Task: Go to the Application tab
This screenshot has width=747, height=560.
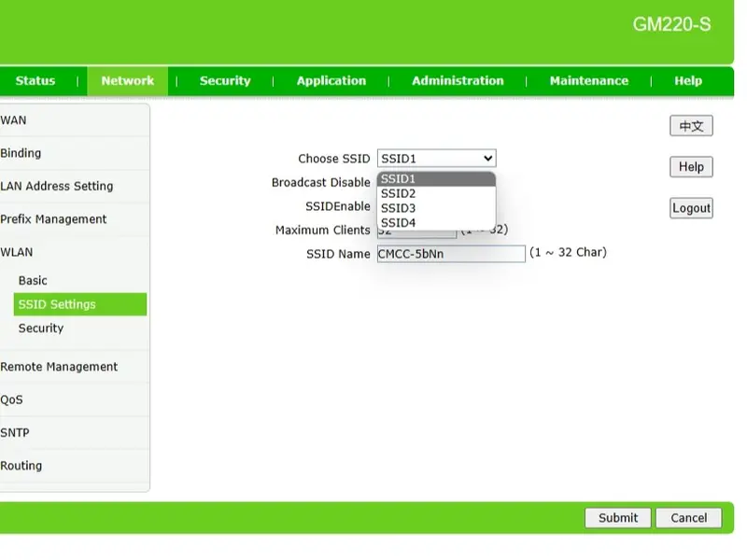Action: click(331, 81)
